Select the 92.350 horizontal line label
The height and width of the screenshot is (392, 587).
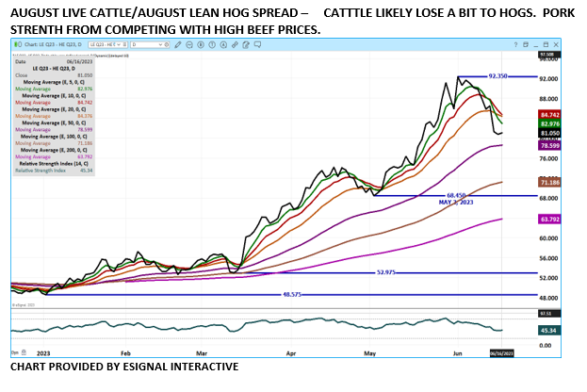coord(498,75)
